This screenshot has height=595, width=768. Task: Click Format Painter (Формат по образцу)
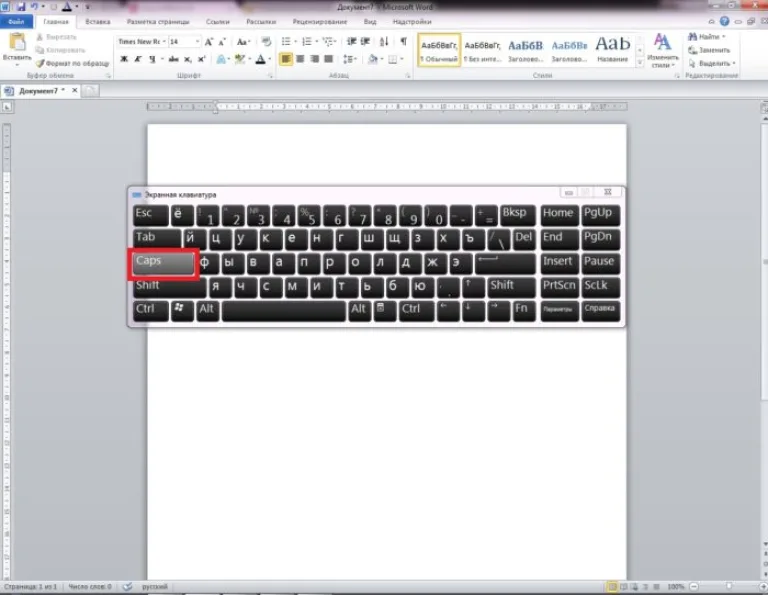pos(72,63)
